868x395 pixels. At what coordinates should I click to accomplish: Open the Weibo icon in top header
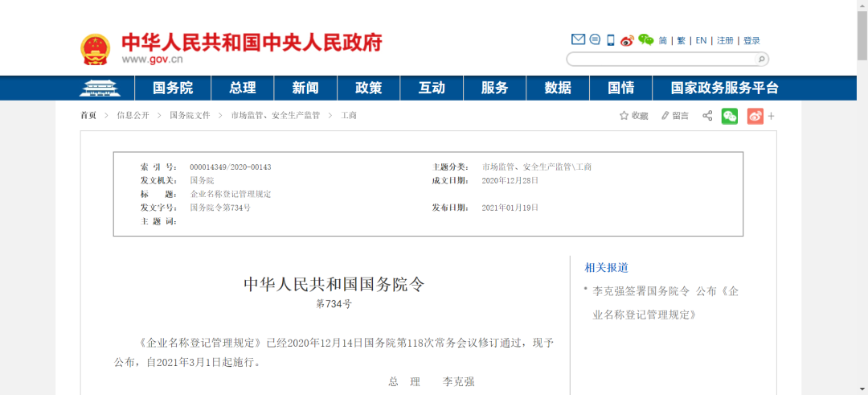tap(627, 40)
